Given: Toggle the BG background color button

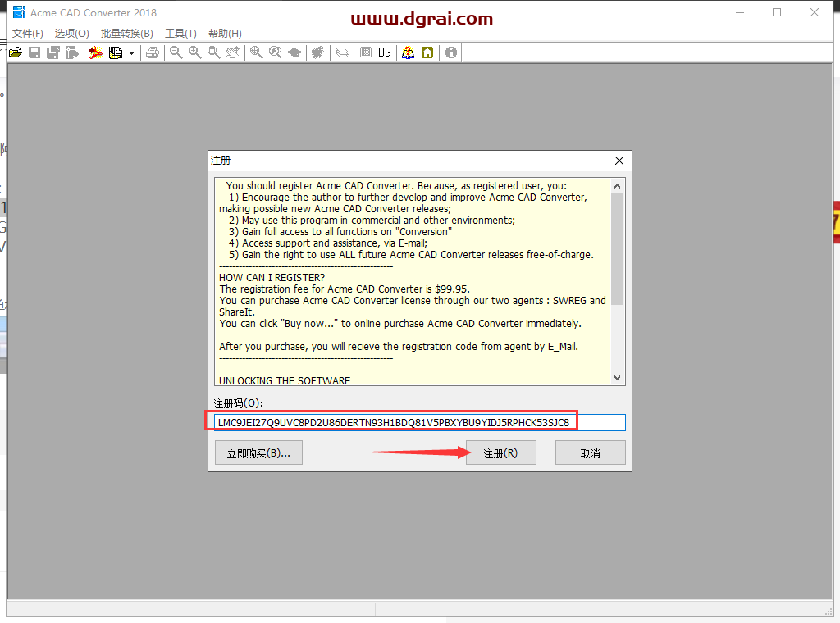Looking at the screenshot, I should tap(385, 52).
